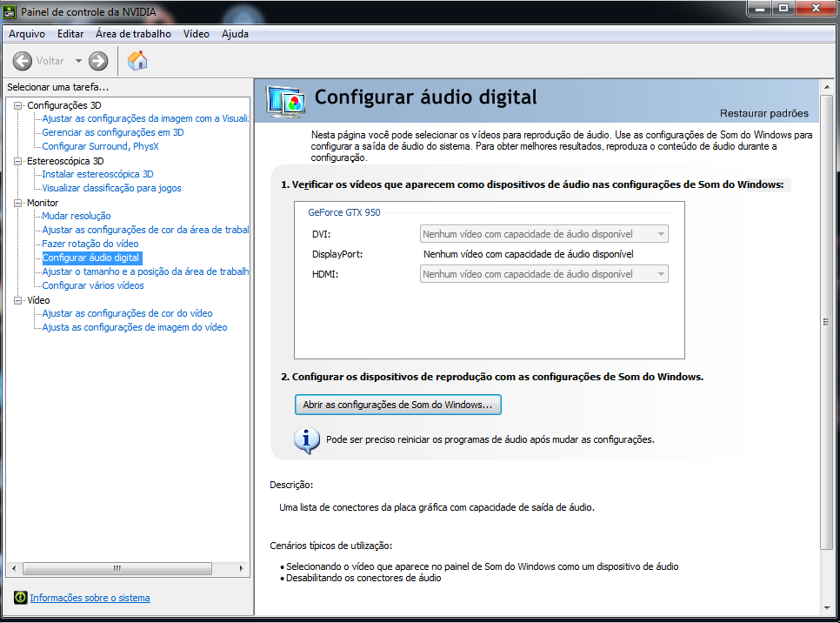Click the Configurar áudio digital header icon

(x=286, y=101)
